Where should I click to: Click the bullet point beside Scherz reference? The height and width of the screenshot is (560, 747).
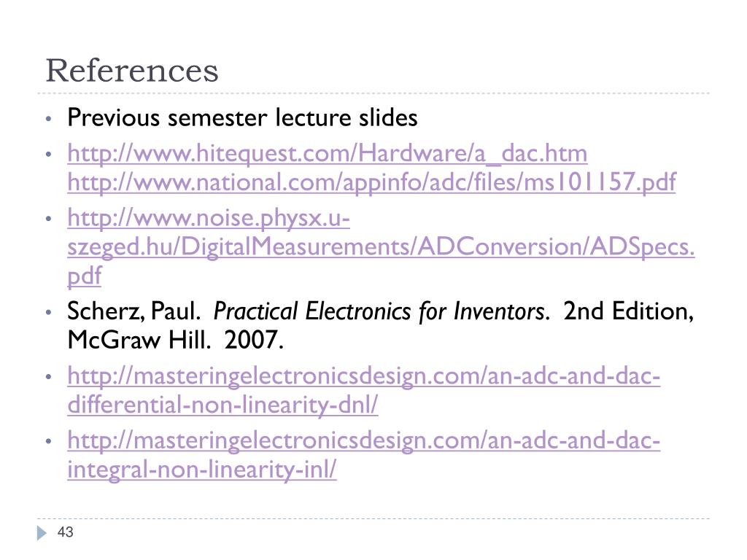coord(48,312)
